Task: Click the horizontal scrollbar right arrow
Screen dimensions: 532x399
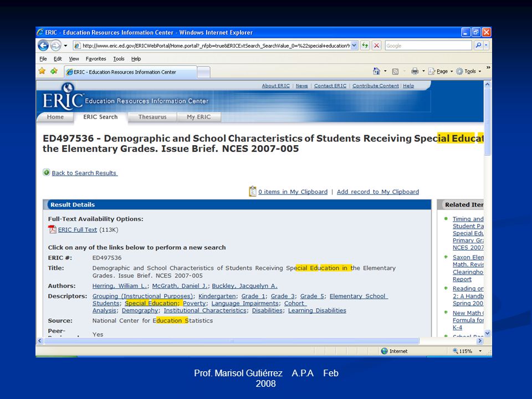Action: [480, 341]
